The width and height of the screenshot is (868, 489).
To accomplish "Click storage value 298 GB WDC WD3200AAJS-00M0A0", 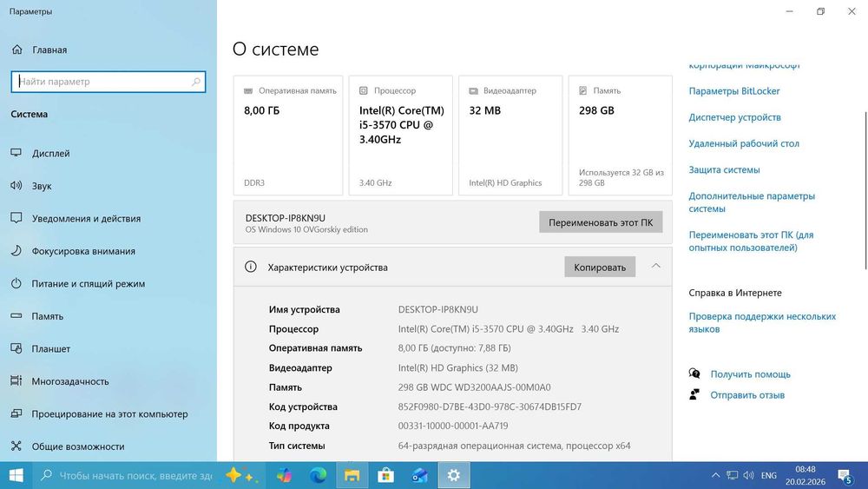I will tap(475, 387).
